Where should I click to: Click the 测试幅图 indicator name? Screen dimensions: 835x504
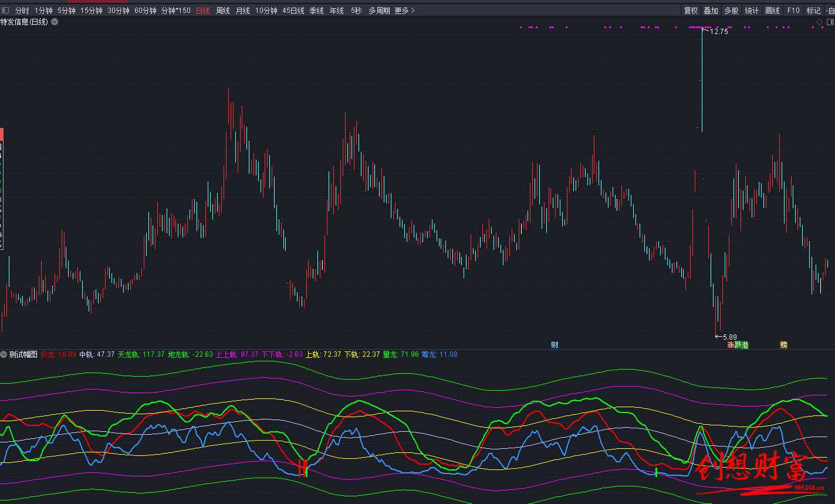click(x=23, y=354)
